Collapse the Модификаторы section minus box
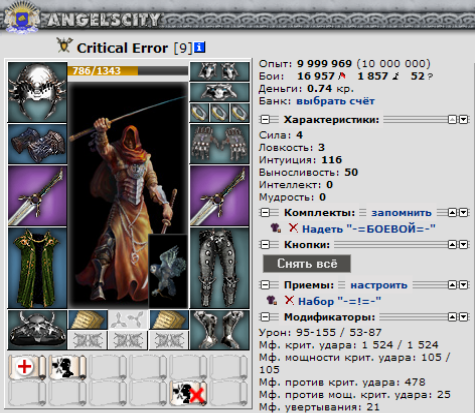 pyautogui.click(x=265, y=317)
